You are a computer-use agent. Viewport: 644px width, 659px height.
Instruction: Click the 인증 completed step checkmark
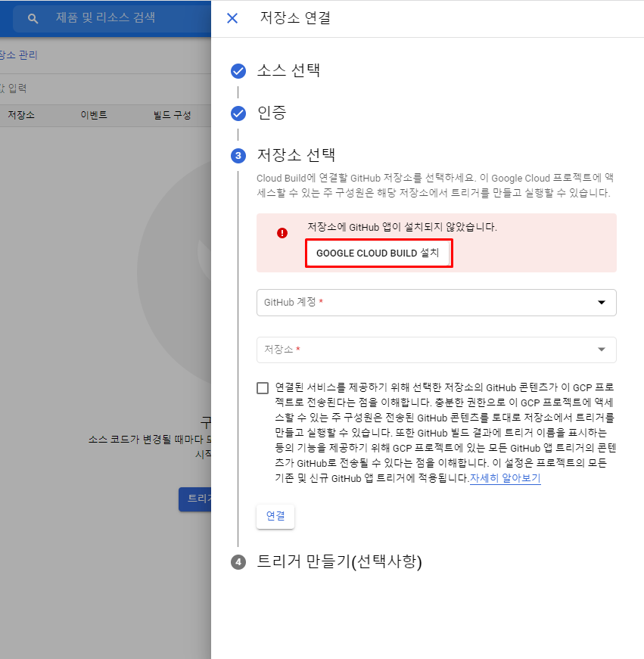(x=238, y=113)
